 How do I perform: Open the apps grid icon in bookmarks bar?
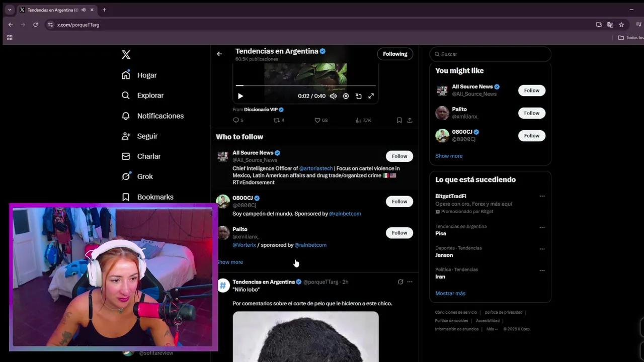(10, 38)
